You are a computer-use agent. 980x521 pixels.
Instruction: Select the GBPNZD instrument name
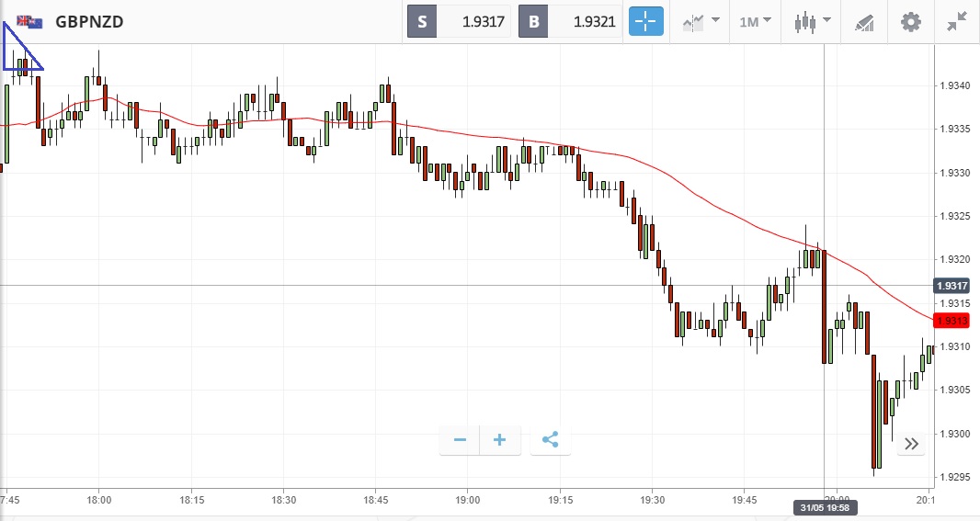(x=89, y=21)
